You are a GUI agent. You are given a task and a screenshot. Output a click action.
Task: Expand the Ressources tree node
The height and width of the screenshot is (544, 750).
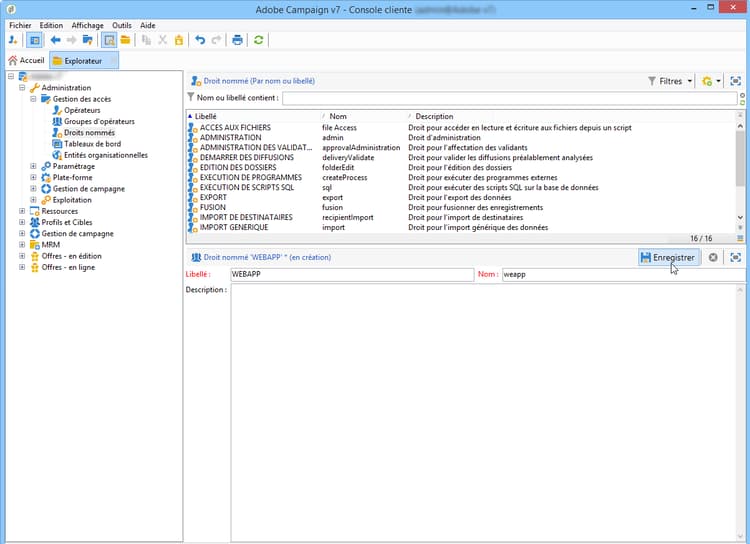click(22, 211)
